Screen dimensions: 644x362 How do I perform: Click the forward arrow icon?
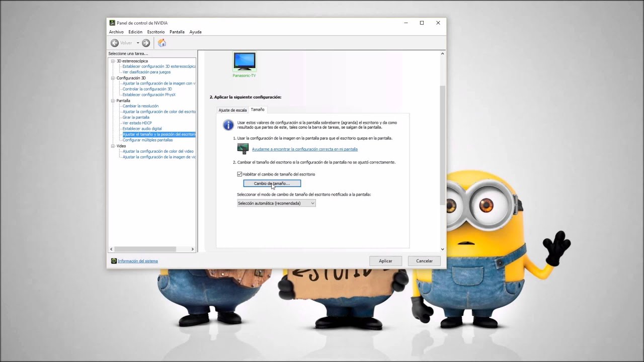click(x=146, y=43)
